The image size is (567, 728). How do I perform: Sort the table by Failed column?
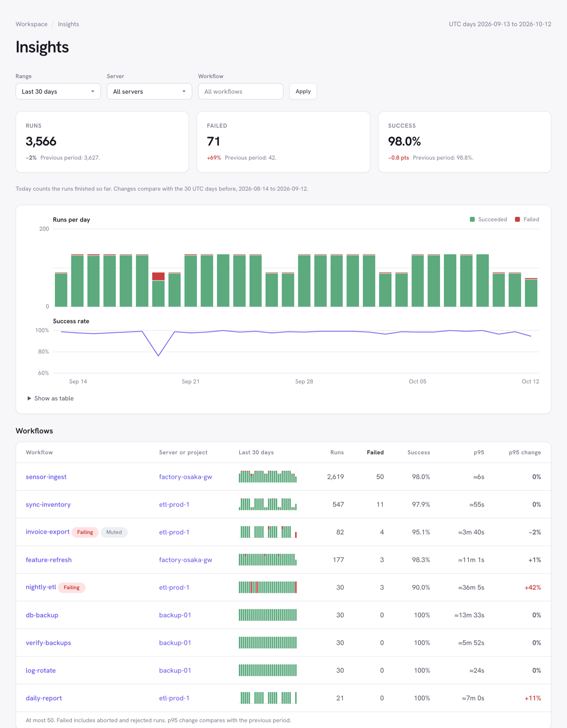[375, 452]
